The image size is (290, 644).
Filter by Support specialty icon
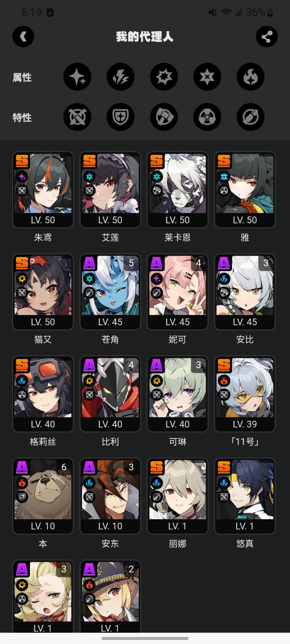tap(250, 117)
